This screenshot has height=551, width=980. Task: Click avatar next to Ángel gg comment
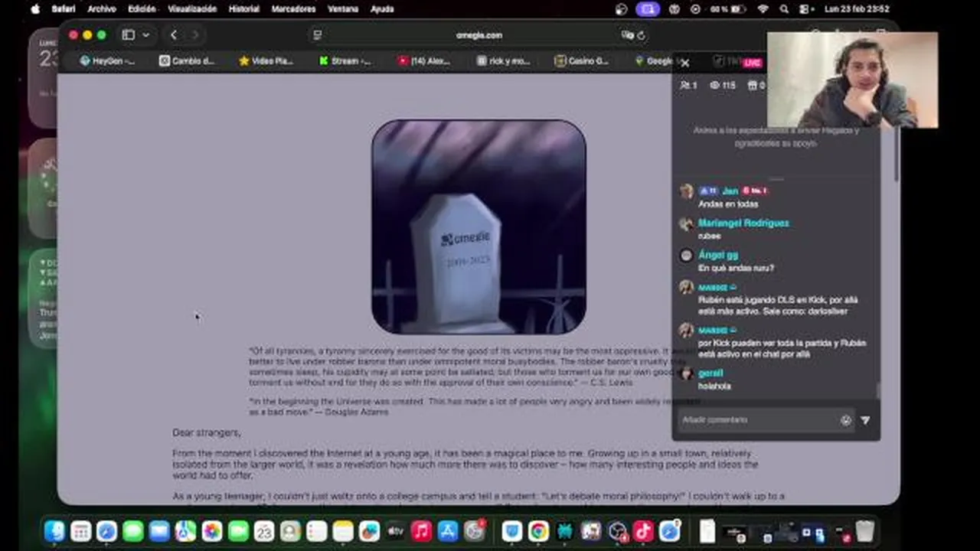click(686, 256)
